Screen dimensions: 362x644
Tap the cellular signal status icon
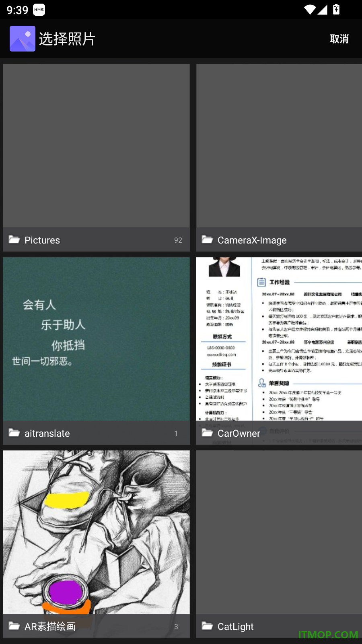(323, 10)
